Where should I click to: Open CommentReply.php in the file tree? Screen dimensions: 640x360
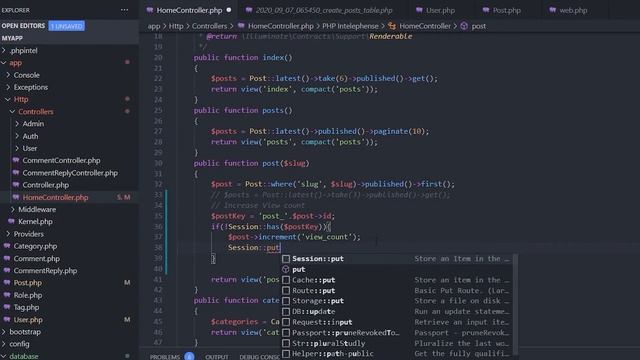[x=69, y=270]
